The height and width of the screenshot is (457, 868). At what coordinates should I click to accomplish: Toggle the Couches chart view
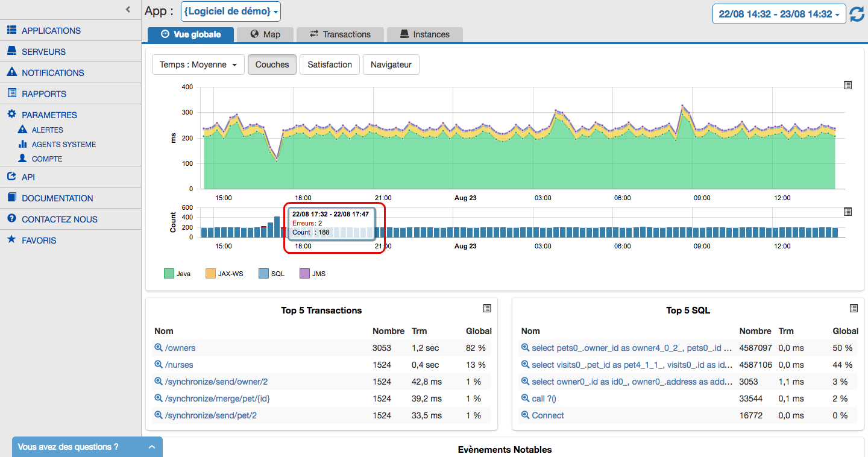(272, 65)
